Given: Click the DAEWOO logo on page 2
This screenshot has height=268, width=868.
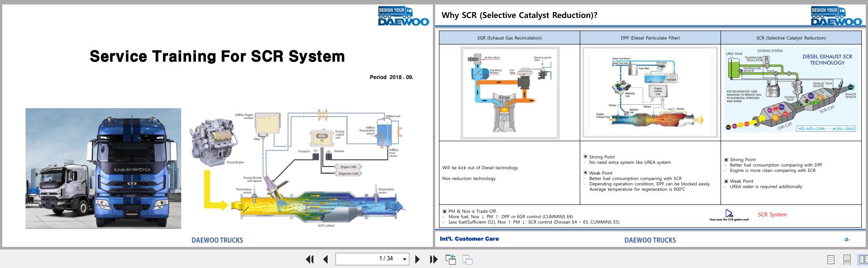Looking at the screenshot, I should coord(837,16).
